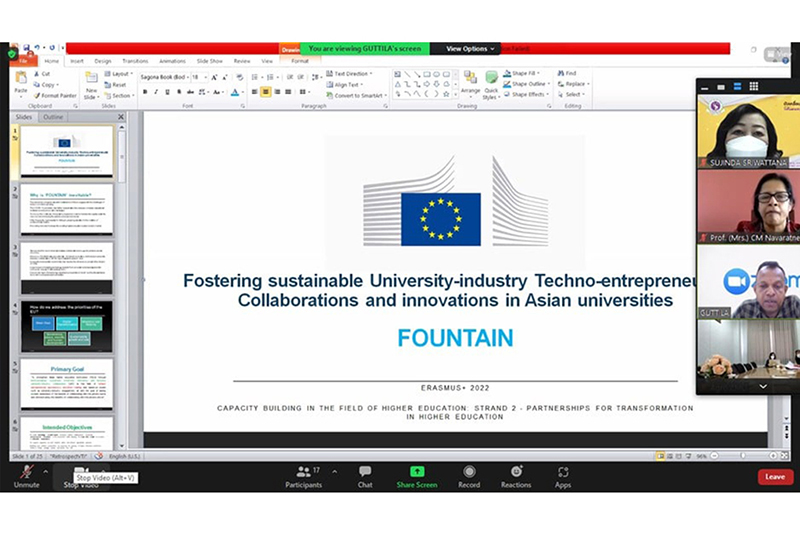Open the font size dropdown
Viewport: 800px width, 534px height.
(199, 77)
